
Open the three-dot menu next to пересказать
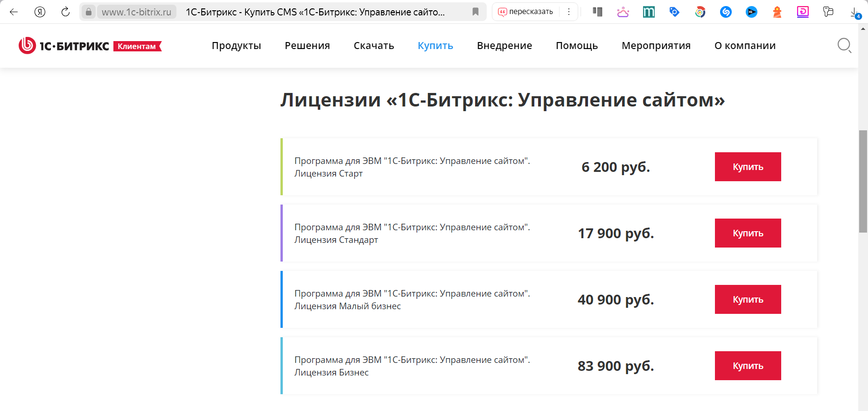[569, 12]
